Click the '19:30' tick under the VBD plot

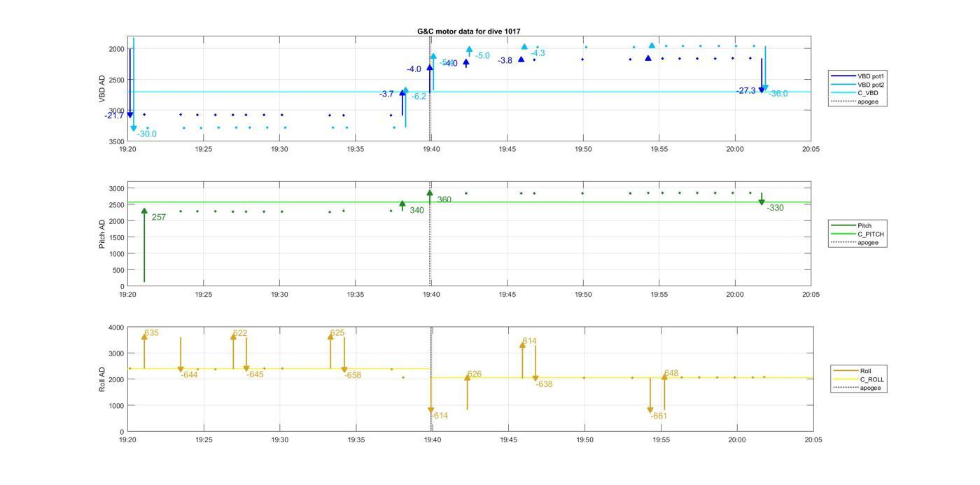279,149
